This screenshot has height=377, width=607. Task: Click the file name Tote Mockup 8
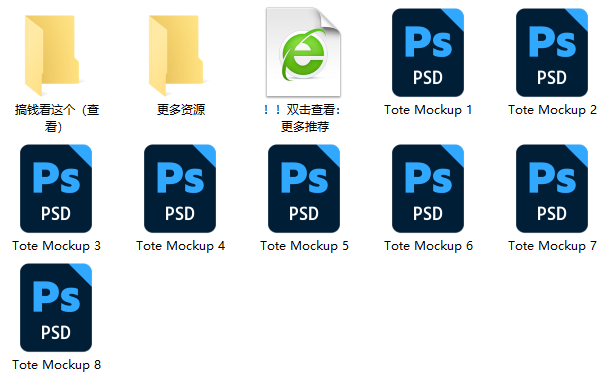click(57, 365)
